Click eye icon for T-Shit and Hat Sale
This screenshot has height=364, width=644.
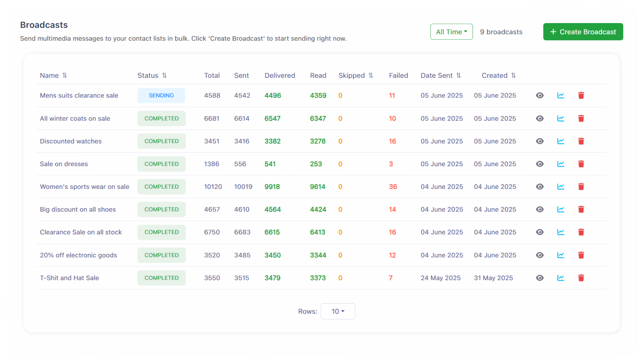tap(539, 278)
